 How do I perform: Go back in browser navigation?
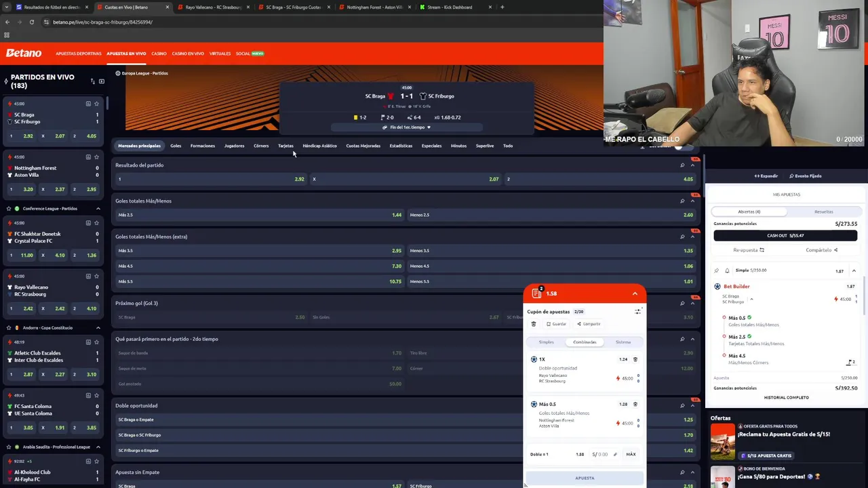7,22
